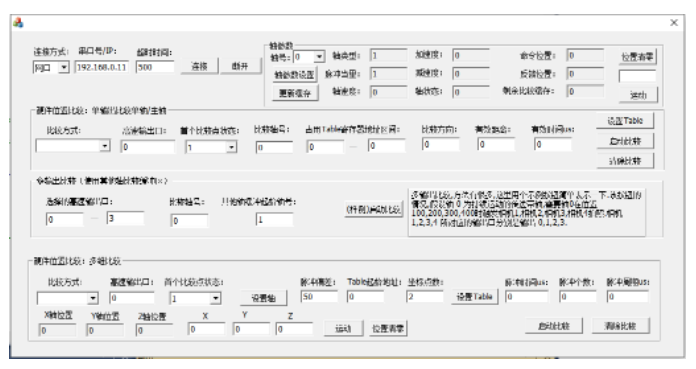
Task: Click the 设置轴 set axis button
Action: 264,298
